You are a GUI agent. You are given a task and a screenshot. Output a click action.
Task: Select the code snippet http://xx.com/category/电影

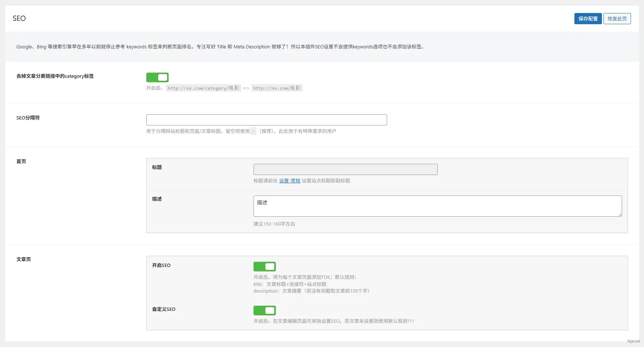[x=203, y=88]
